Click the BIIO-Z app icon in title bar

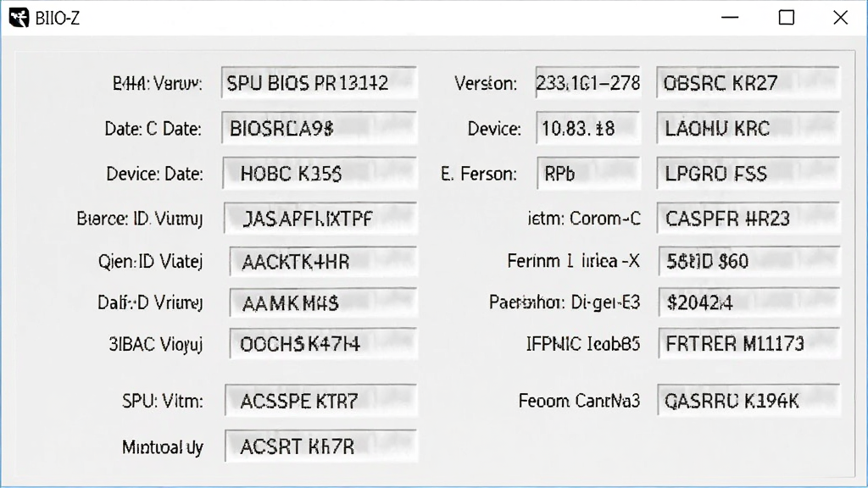[x=19, y=18]
